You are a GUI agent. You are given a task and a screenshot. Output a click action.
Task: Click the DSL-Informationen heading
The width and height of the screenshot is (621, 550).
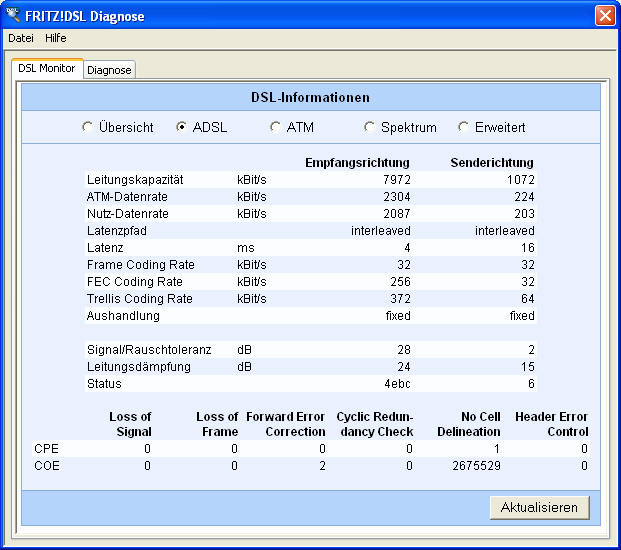(310, 97)
